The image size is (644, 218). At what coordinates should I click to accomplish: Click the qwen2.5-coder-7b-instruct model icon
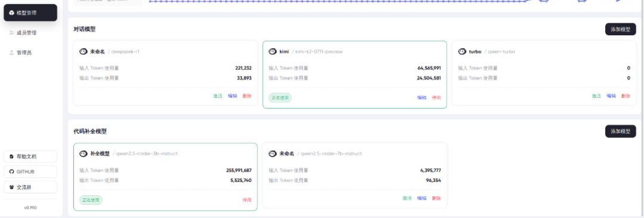tap(273, 153)
